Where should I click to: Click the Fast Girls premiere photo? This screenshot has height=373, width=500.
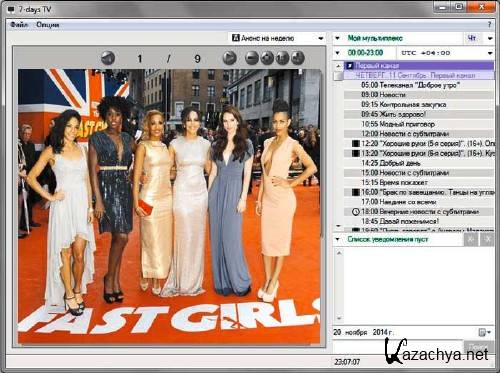(x=169, y=206)
